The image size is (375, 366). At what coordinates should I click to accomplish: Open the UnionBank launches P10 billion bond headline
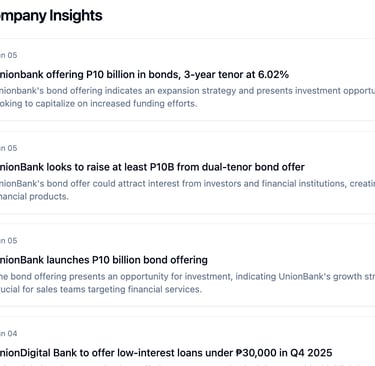tap(104, 260)
